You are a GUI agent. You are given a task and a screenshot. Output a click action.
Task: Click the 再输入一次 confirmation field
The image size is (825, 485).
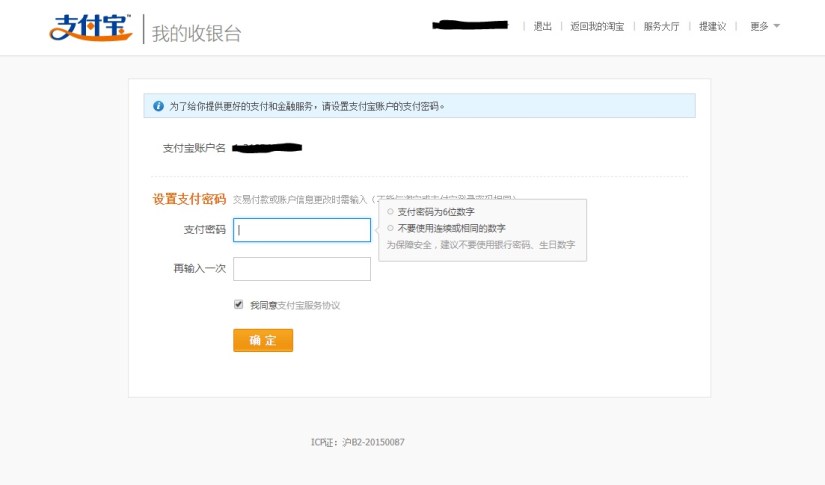click(x=302, y=269)
